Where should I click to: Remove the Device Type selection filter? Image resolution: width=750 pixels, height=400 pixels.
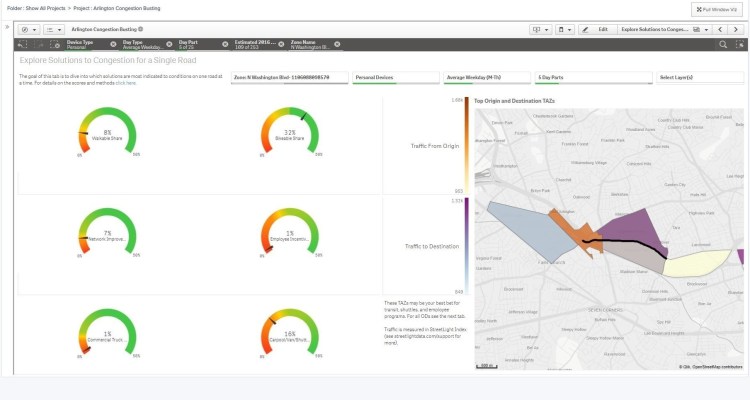point(112,45)
